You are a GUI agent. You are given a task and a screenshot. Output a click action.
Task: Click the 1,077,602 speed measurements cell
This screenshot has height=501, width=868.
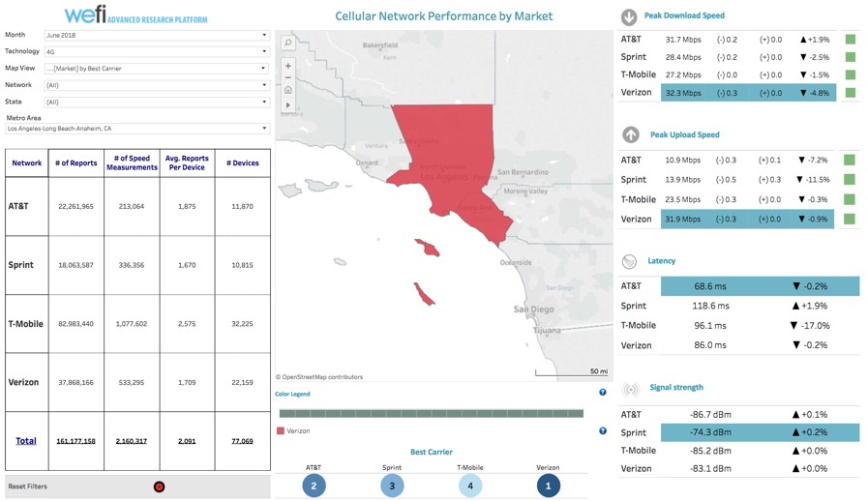(132, 324)
